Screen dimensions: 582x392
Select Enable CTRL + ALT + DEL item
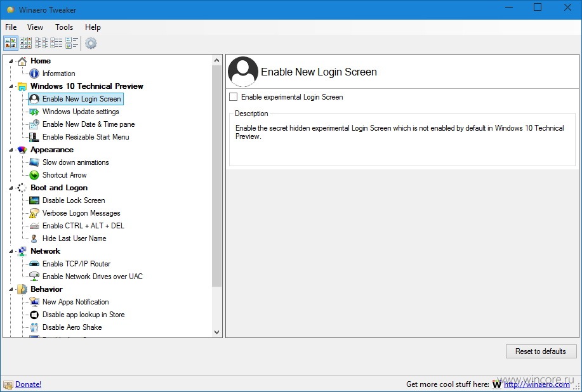click(83, 226)
